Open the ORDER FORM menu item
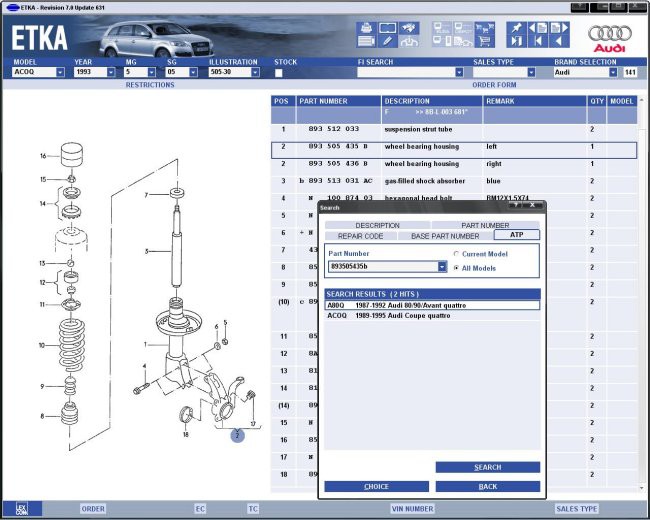650x520 pixels. 494,85
